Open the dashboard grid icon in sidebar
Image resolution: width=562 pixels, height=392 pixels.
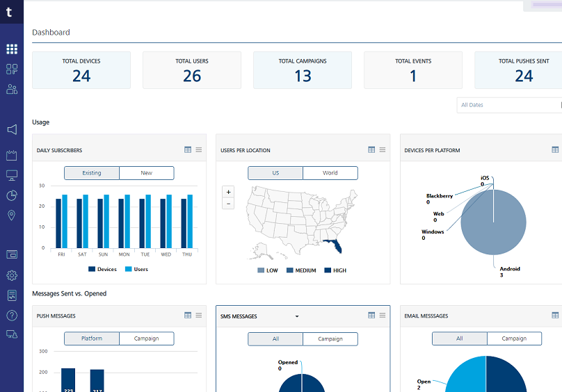point(12,49)
